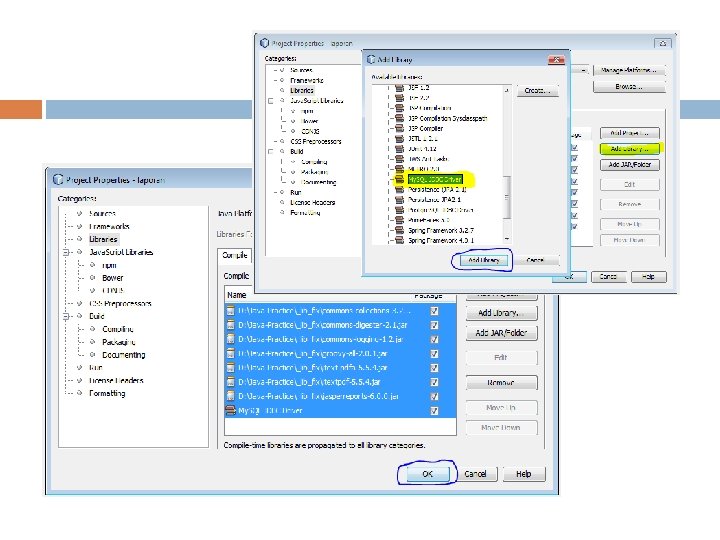Click the Spring Framework 4.0.1 library icon

(x=399, y=240)
